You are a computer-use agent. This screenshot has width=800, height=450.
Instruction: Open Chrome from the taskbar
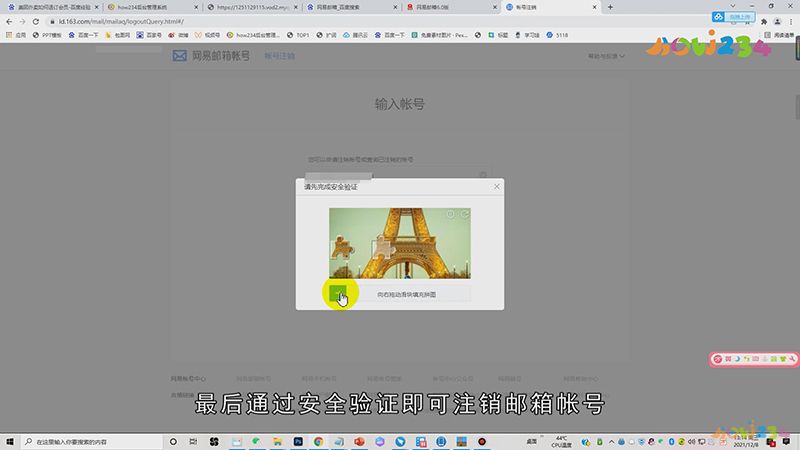(318, 441)
